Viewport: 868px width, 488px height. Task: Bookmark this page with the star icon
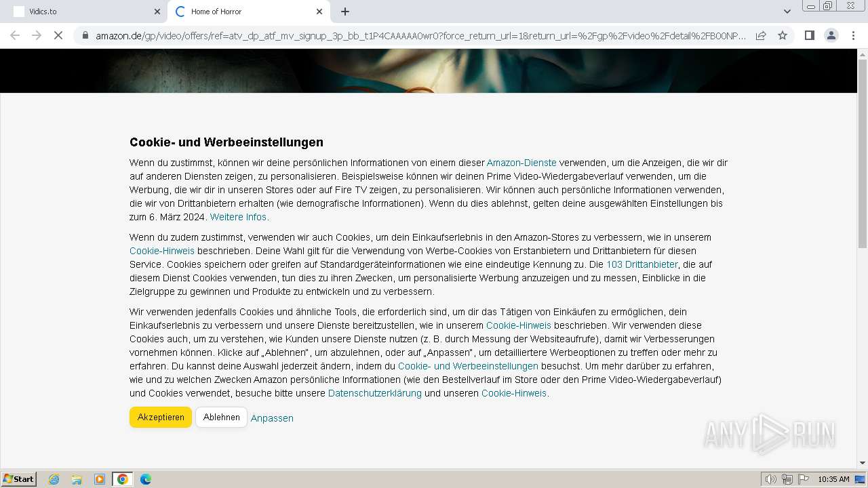(783, 35)
